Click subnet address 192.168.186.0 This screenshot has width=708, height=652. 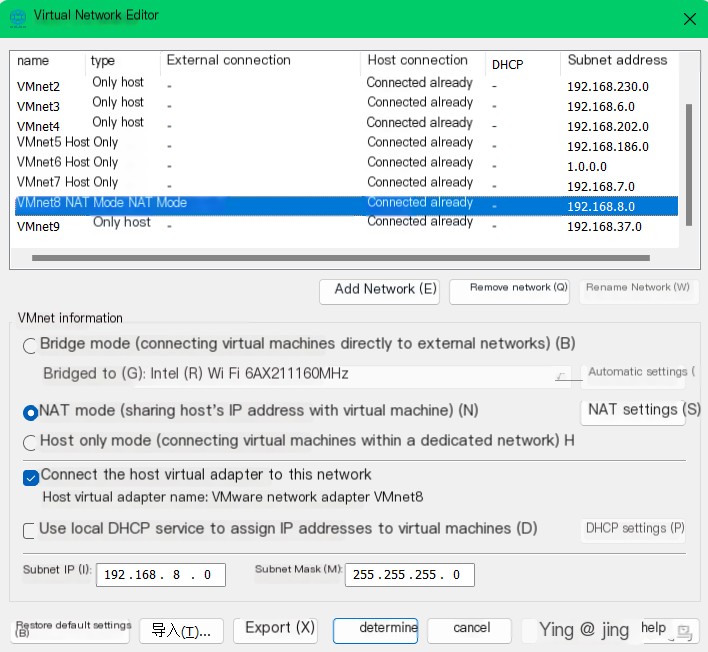(608, 146)
